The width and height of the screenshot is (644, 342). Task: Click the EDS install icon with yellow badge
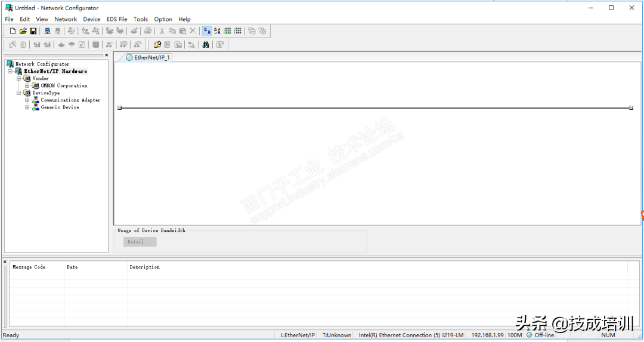[157, 45]
